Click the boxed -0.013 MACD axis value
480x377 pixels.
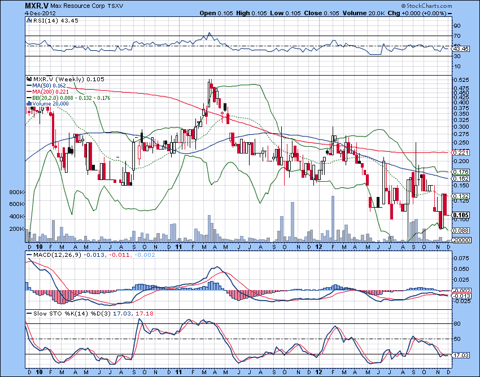click(x=462, y=296)
